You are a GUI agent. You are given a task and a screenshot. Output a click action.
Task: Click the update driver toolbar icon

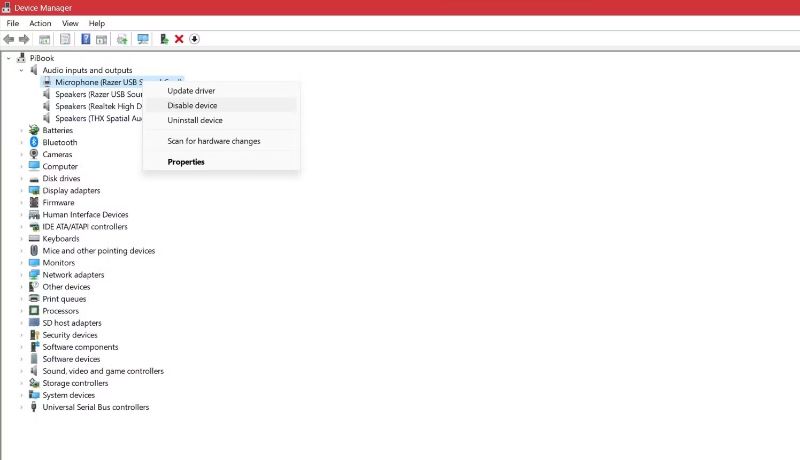[x=164, y=39]
